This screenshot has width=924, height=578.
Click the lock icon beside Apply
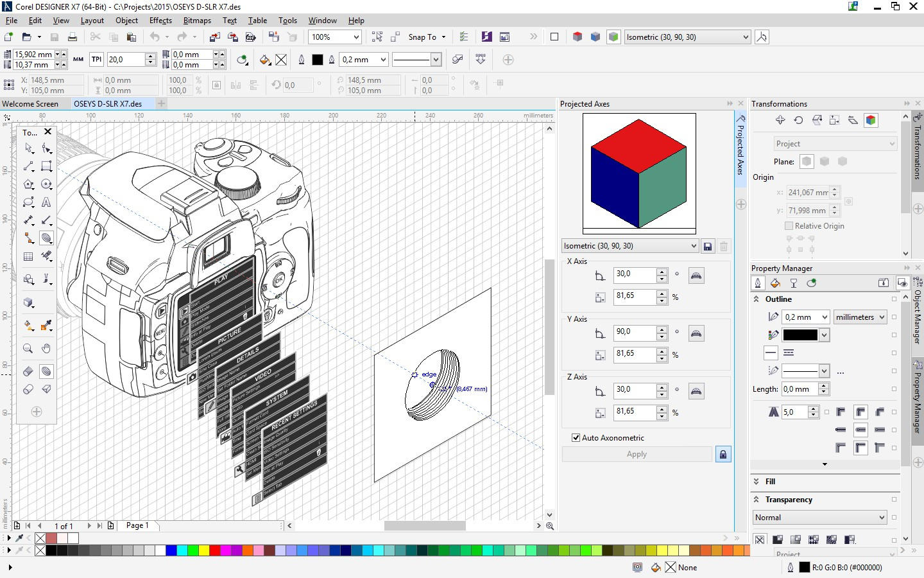point(723,454)
